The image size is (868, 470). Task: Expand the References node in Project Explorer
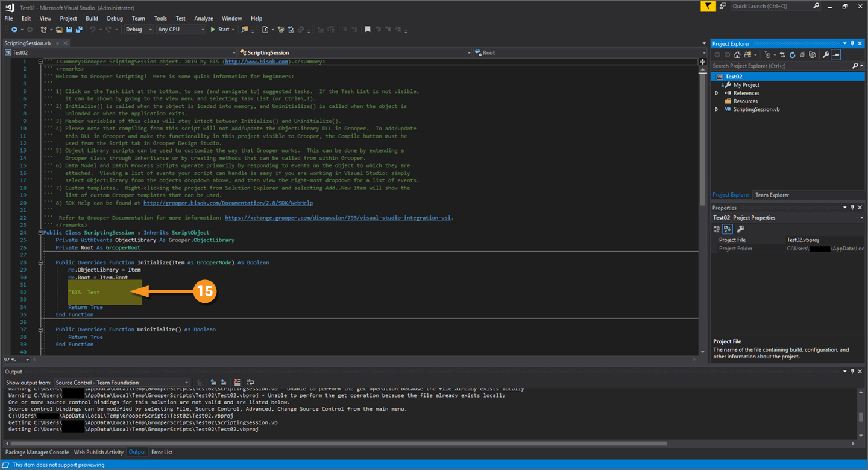tap(717, 93)
